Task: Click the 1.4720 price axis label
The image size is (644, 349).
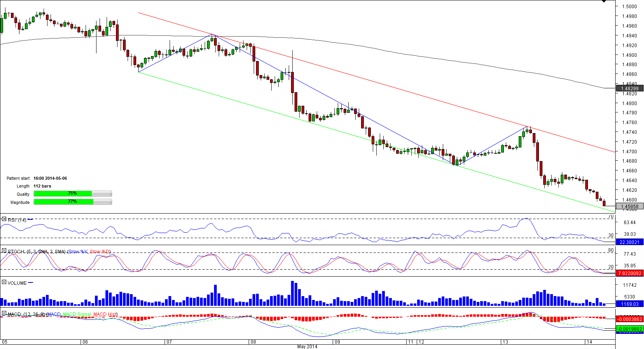Action: [x=629, y=142]
